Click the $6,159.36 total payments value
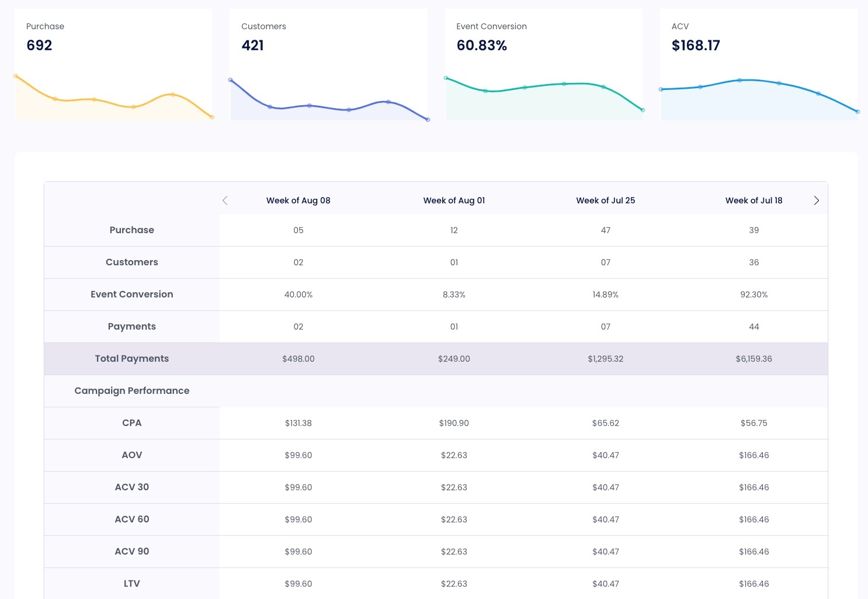The image size is (868, 599). tap(754, 359)
